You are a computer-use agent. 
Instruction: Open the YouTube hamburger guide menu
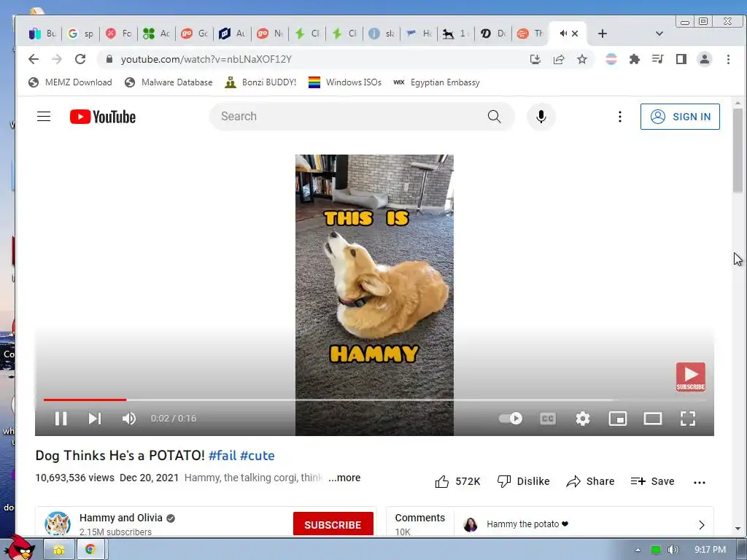pyautogui.click(x=44, y=116)
